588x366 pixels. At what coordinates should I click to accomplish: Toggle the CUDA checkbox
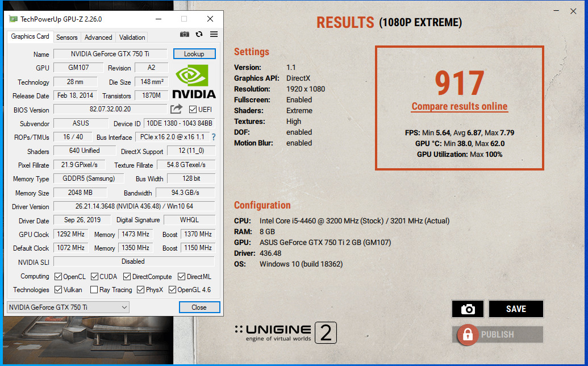(94, 277)
